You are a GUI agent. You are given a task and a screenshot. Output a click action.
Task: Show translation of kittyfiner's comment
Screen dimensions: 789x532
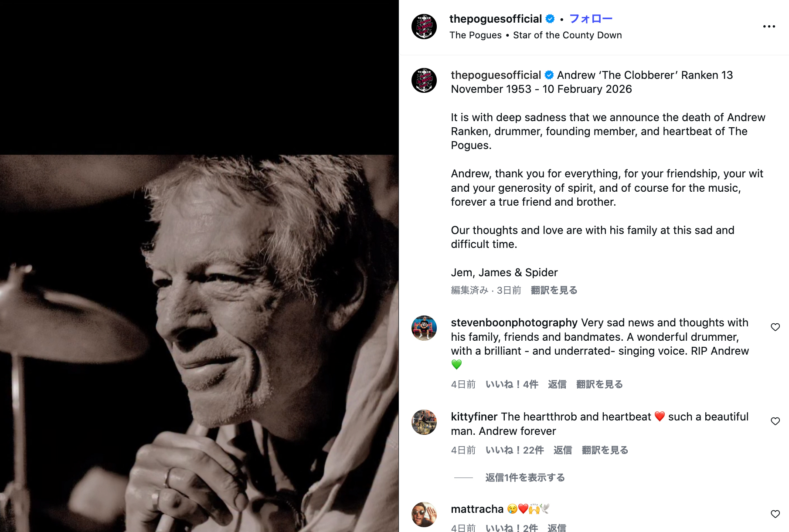click(x=605, y=450)
